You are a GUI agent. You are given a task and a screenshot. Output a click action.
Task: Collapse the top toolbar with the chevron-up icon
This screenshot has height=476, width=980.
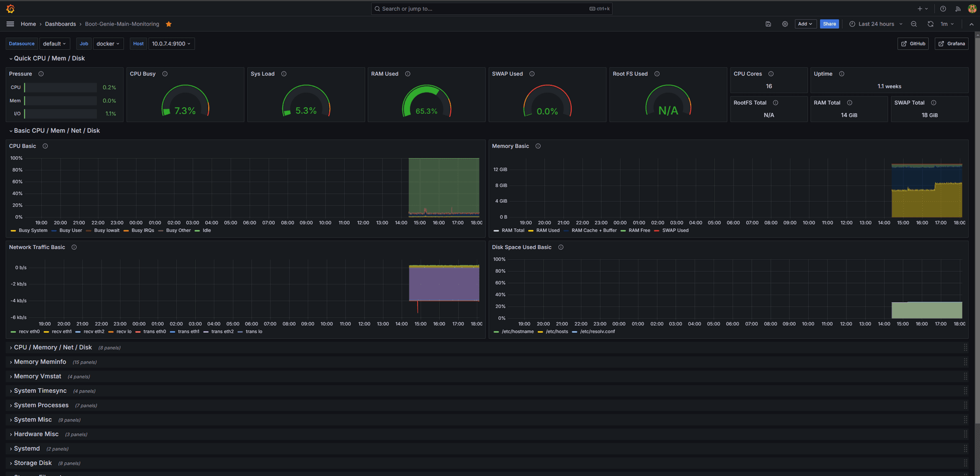pyautogui.click(x=971, y=24)
